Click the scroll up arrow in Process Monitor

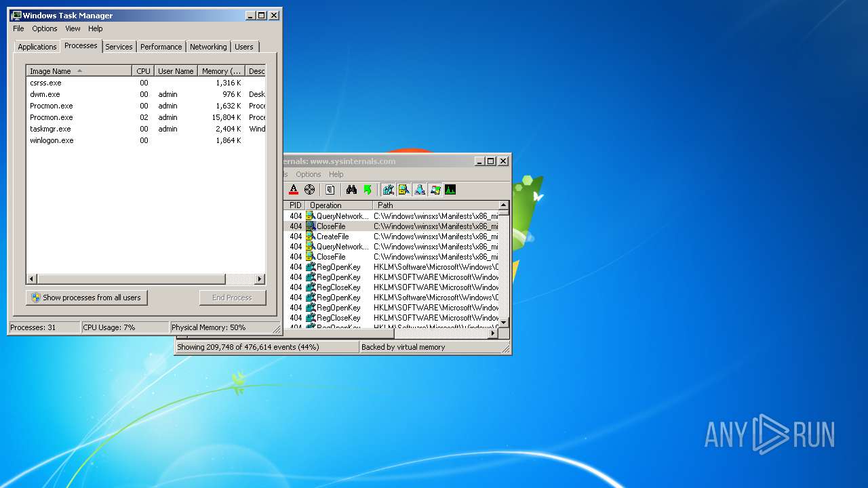504,205
